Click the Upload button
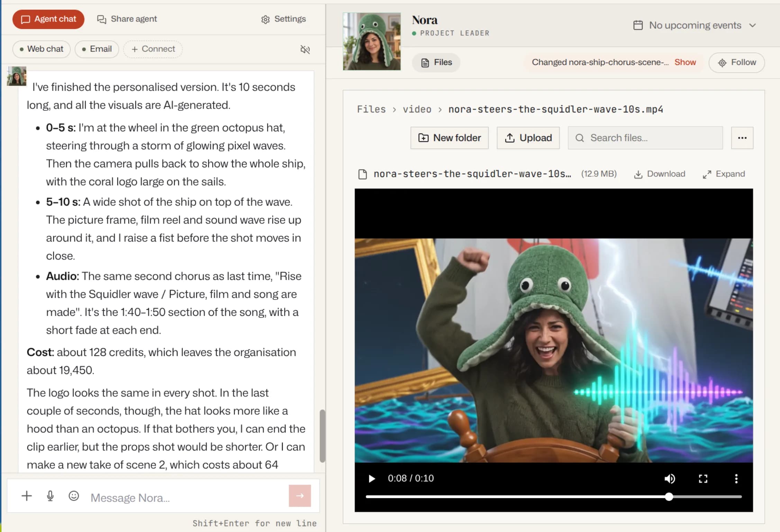Image resolution: width=780 pixels, height=532 pixels. click(528, 138)
